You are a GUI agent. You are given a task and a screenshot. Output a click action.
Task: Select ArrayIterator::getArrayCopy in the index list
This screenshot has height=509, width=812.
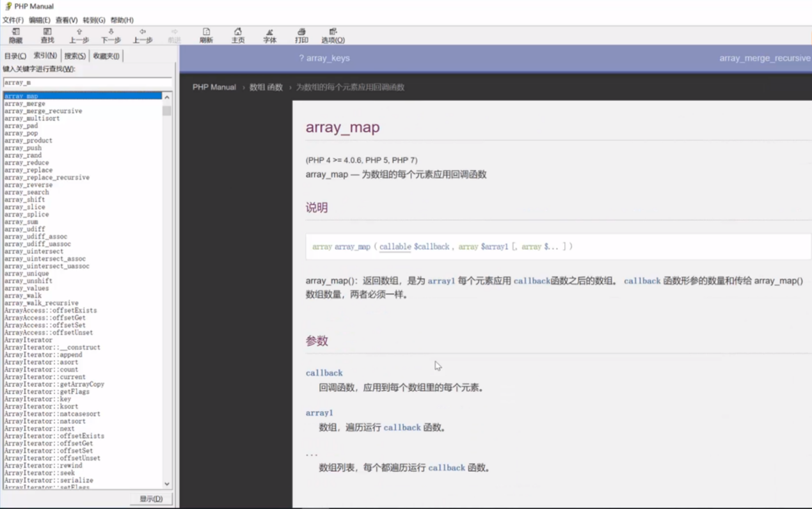pos(54,385)
